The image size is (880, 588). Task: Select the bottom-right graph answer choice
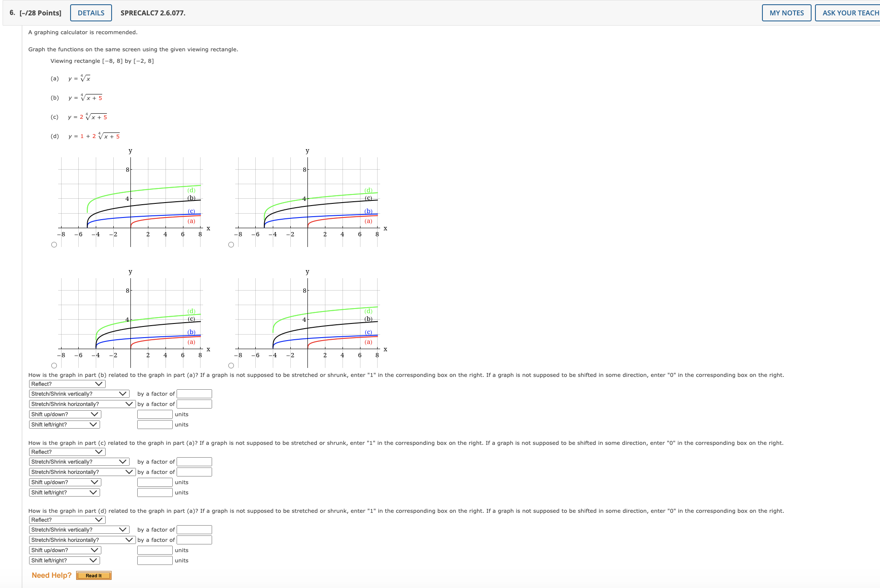(x=230, y=365)
